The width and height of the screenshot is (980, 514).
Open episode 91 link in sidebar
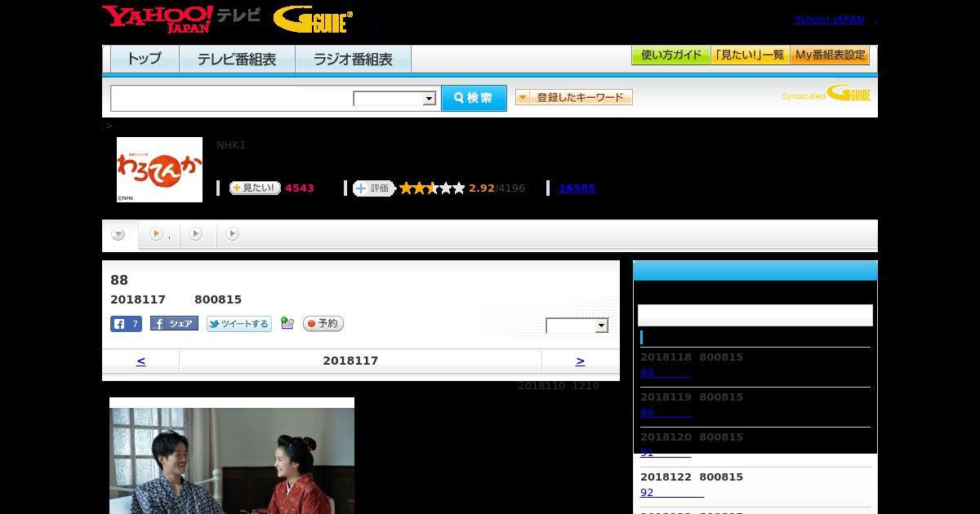(x=666, y=453)
